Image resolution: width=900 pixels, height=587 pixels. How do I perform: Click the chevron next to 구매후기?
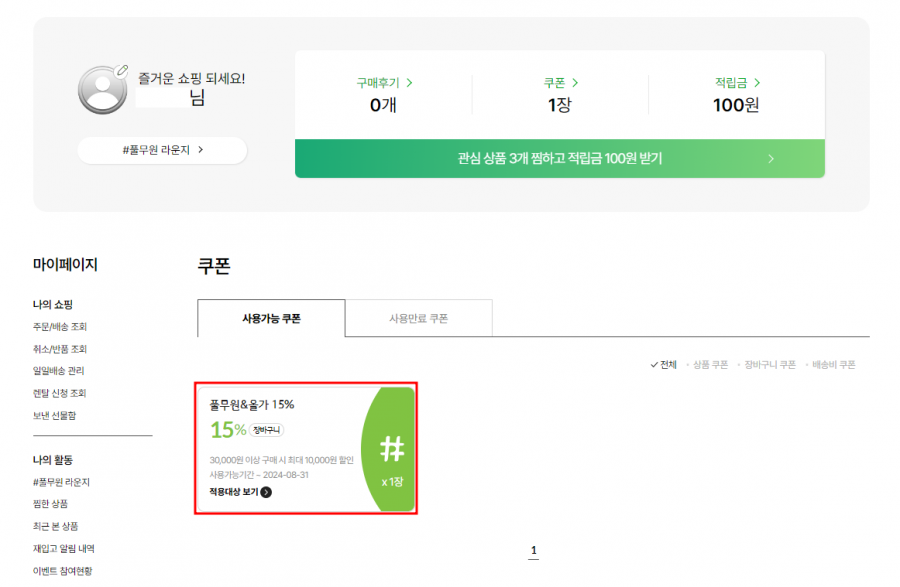(x=409, y=83)
